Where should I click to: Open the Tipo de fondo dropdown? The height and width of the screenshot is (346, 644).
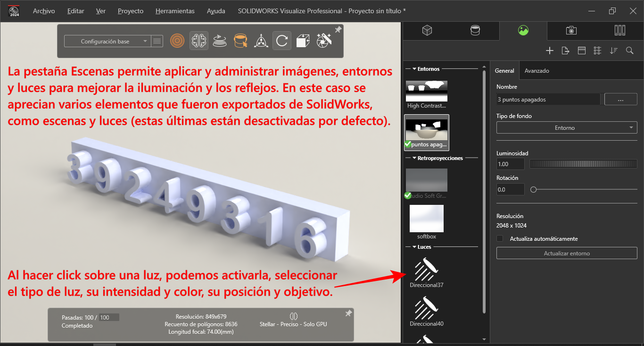[x=567, y=128]
